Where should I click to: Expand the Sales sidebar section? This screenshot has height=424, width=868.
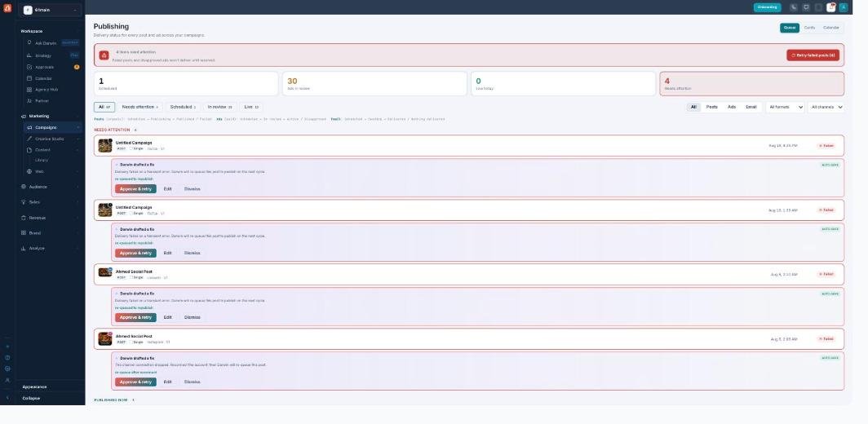(51, 202)
